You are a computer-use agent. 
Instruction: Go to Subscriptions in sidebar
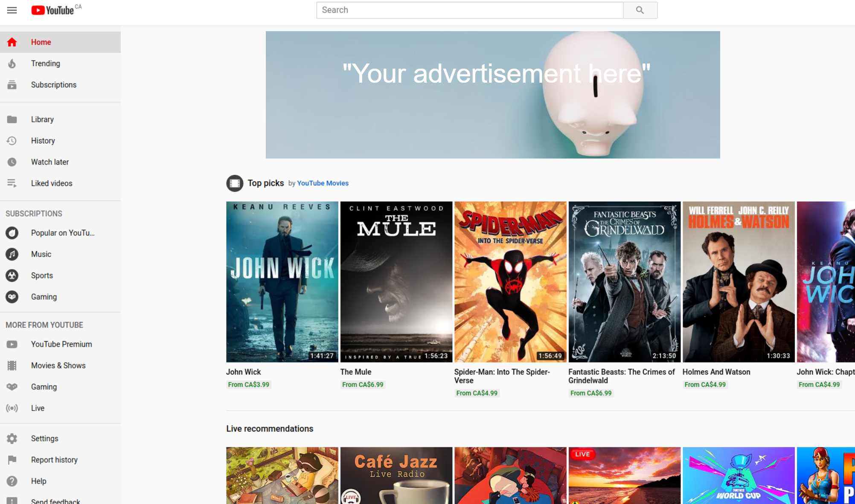click(x=60, y=85)
